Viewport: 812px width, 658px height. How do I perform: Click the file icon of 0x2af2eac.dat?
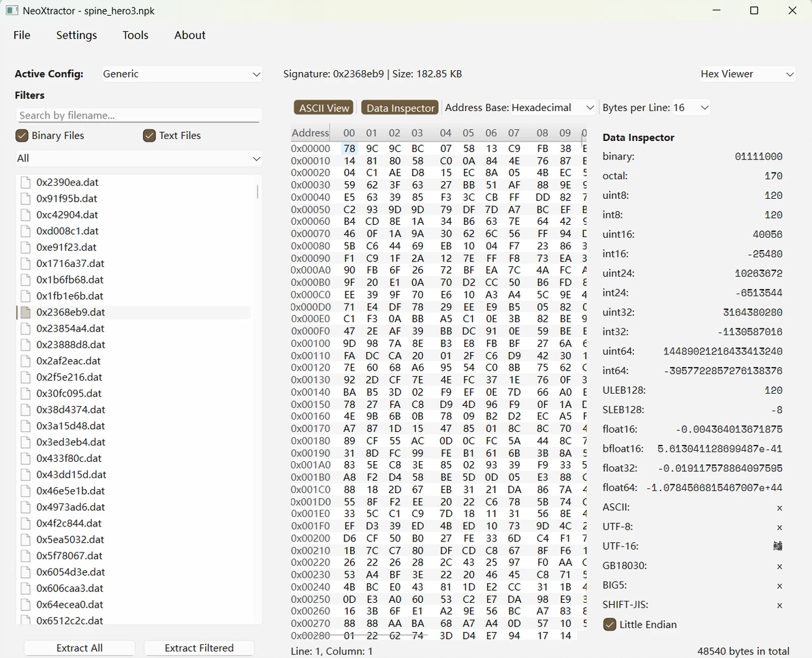(x=25, y=361)
